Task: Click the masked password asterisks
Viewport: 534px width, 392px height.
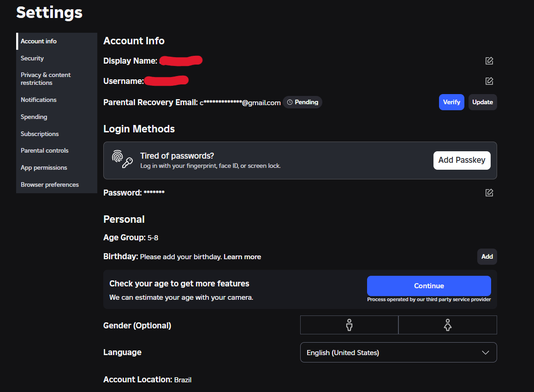Action: tap(154, 192)
